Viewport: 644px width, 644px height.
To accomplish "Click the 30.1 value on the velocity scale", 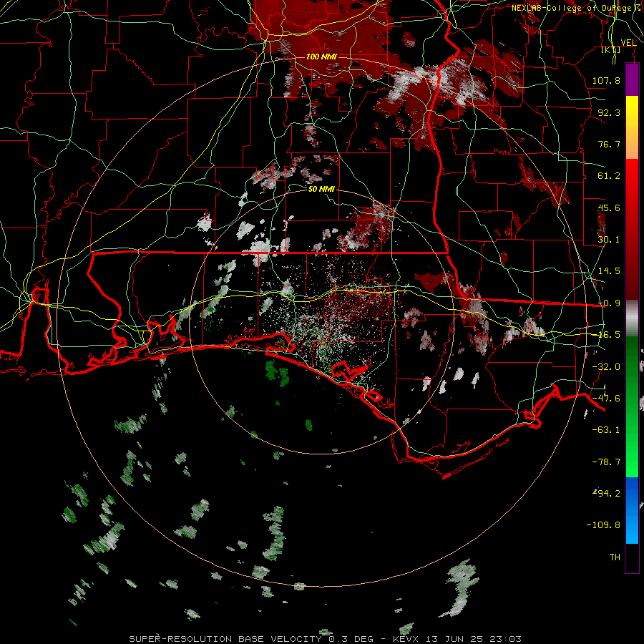I will 609,240.
